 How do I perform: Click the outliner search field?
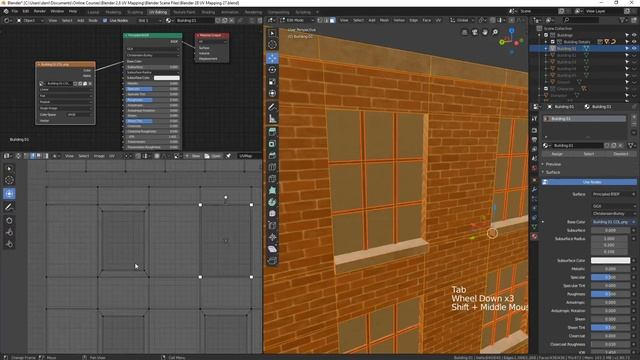[582, 20]
